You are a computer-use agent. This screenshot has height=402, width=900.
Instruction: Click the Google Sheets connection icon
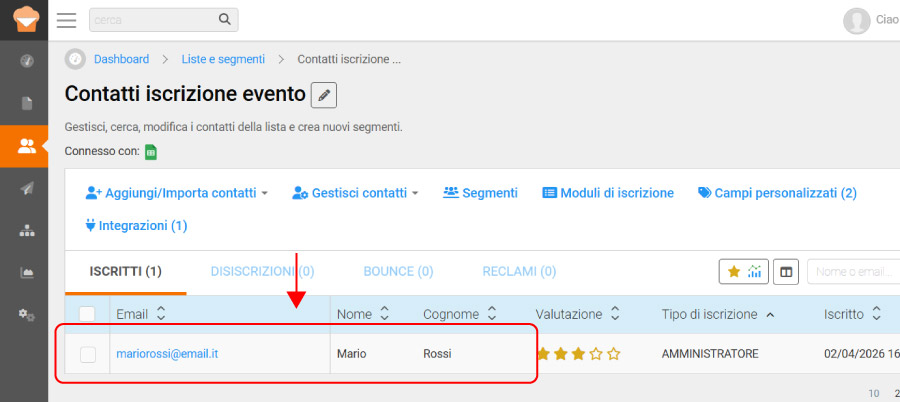(151, 152)
